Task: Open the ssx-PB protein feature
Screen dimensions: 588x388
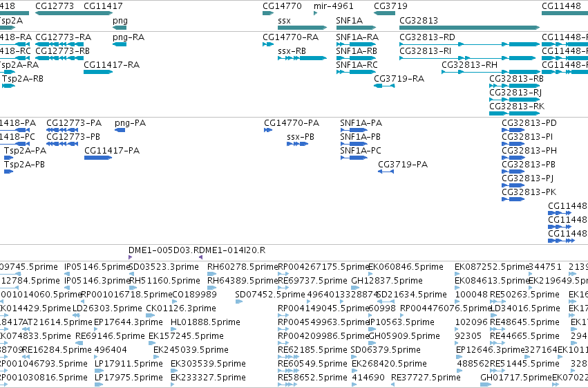Action: (297, 144)
